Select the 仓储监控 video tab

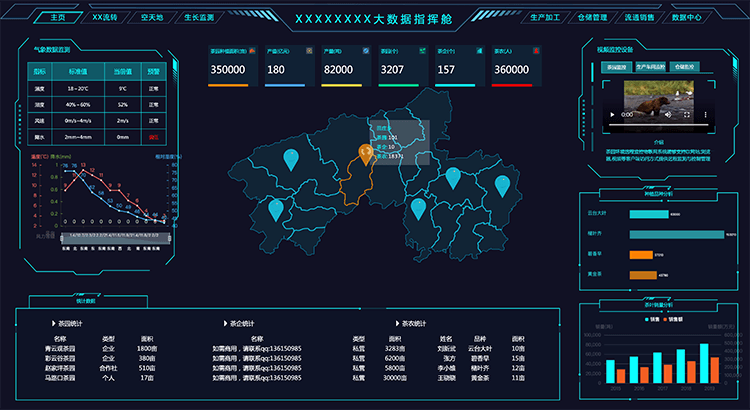point(684,67)
